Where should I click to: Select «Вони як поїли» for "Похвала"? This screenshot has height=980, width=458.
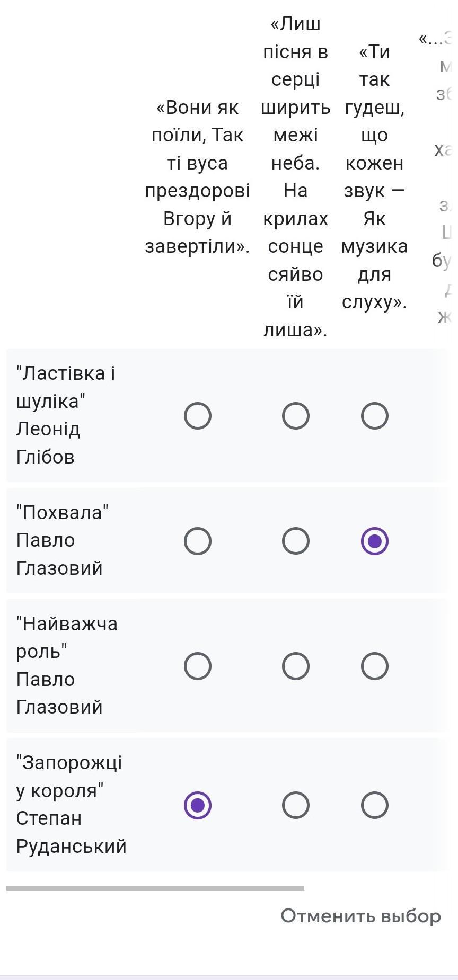tap(198, 541)
